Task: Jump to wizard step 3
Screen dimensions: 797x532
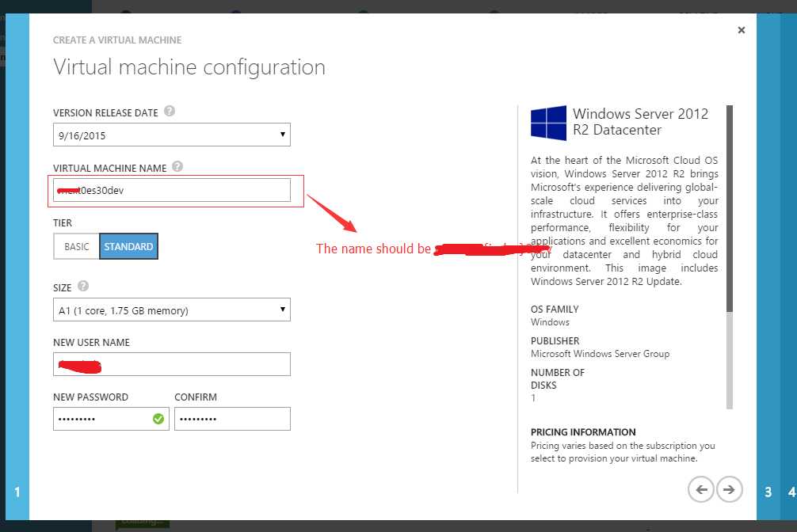Action: point(768,492)
